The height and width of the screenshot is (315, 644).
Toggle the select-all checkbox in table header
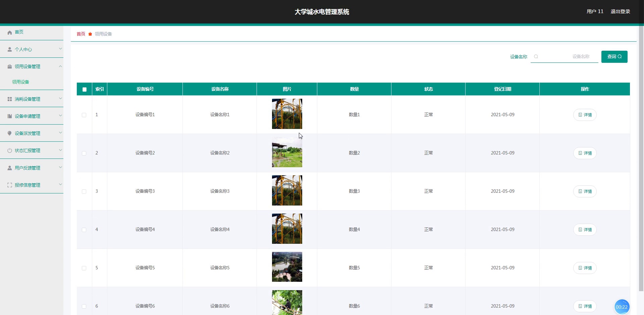pos(85,89)
